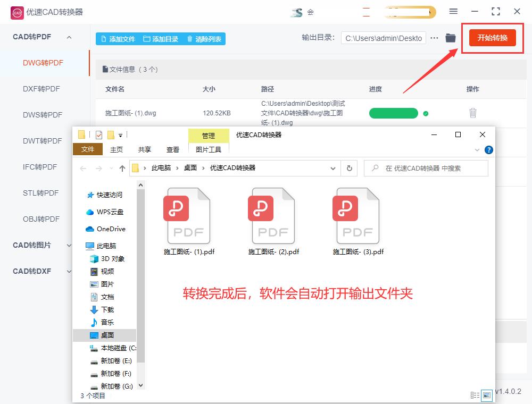
Task: Open output folder via the folder icon
Action: point(450,38)
